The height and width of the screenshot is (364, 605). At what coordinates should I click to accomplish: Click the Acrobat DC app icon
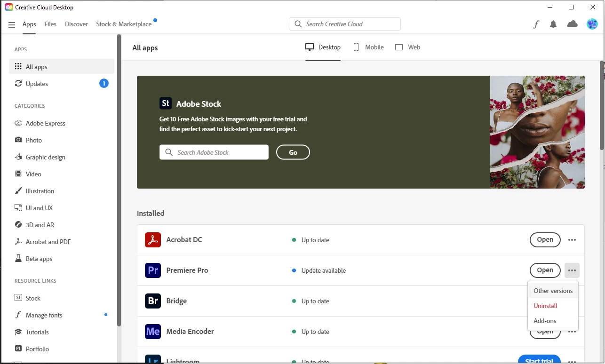pos(153,240)
